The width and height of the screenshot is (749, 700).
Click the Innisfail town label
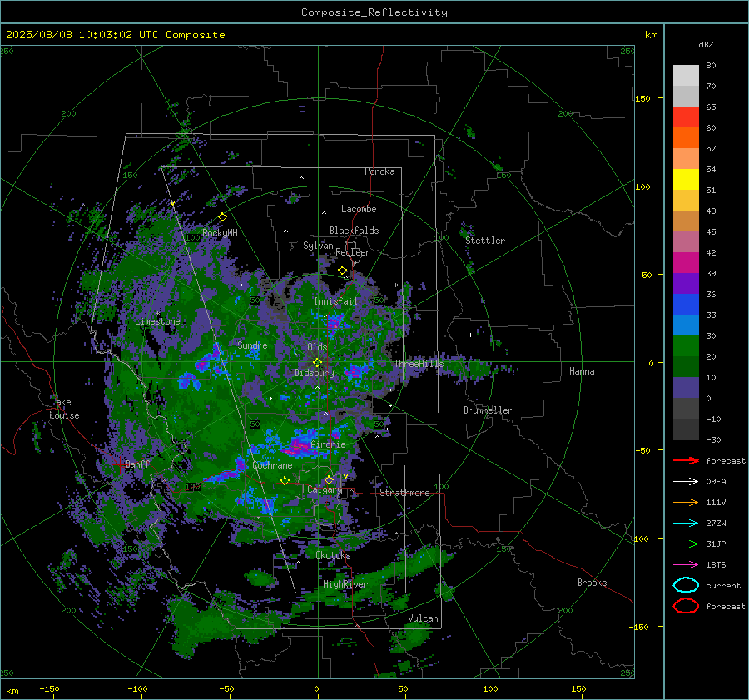[335, 301]
